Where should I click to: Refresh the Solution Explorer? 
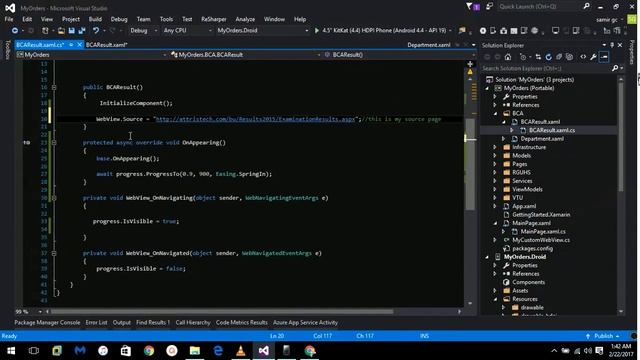coord(549,57)
